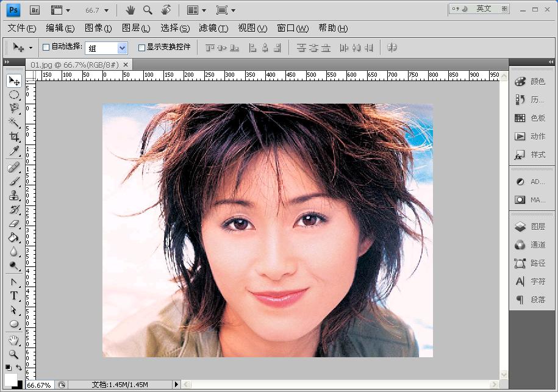Enable the 显示变换控件 checkbox
Viewport: 558px width, 392px height.
click(x=141, y=48)
